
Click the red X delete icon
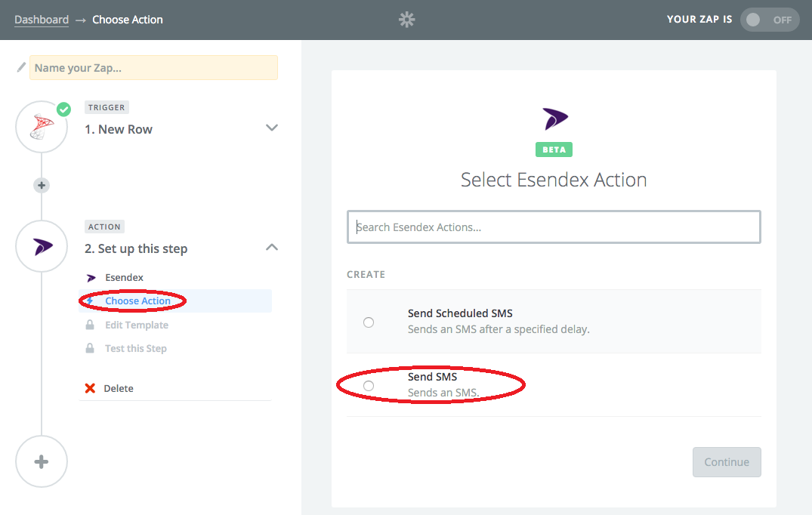click(x=90, y=388)
